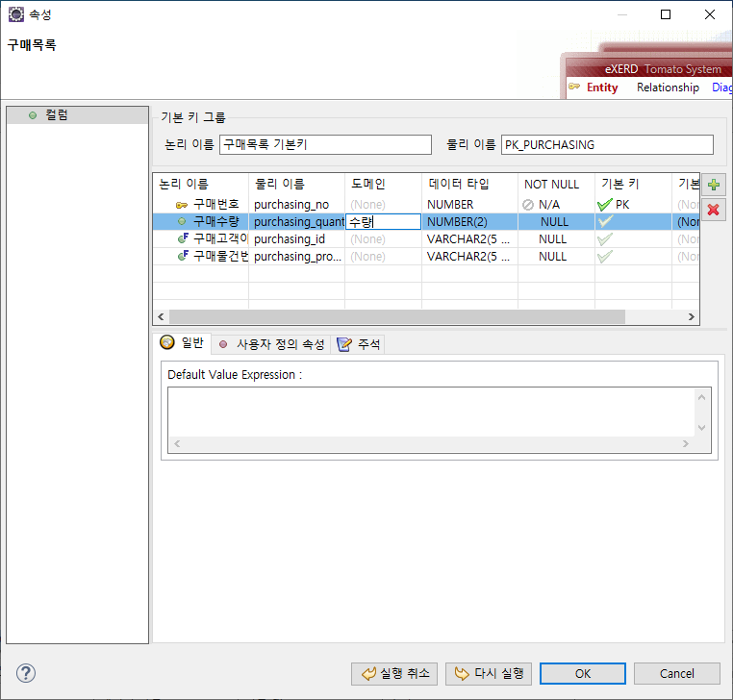Image resolution: width=733 pixels, height=700 pixels.
Task: Toggle primary key check for purchasing_id row
Action: (x=605, y=238)
